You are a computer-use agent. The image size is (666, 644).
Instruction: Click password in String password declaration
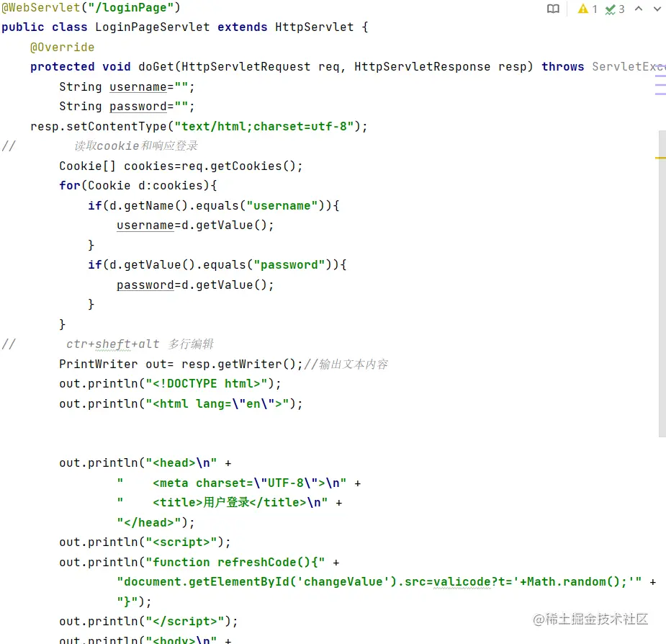click(138, 107)
